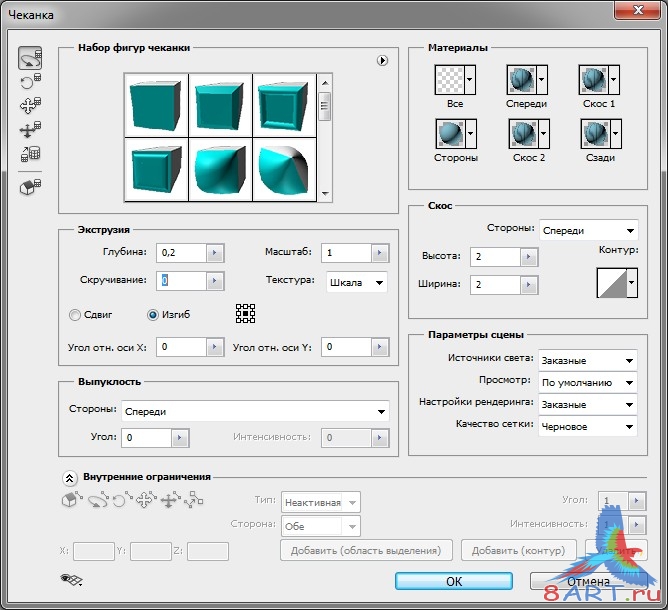
Task: Select the Изгиб radio button
Action: [x=153, y=315]
